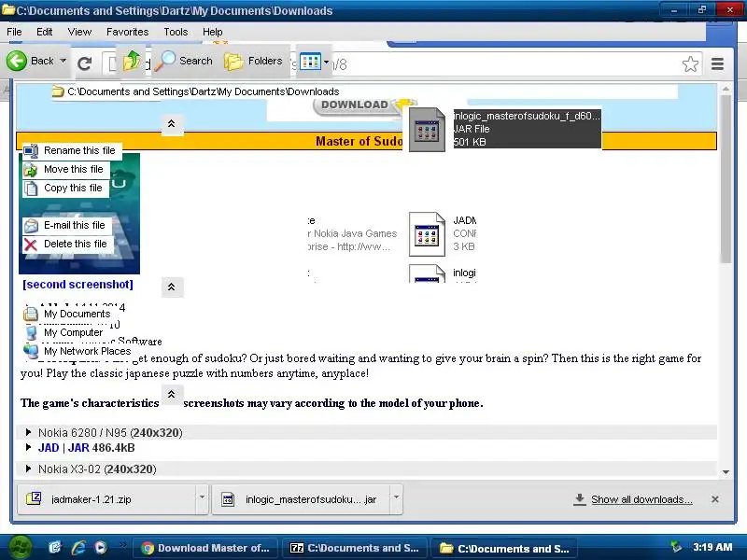Switch to the 7-Zip C:\Documents taskbar button

pyautogui.click(x=355, y=548)
